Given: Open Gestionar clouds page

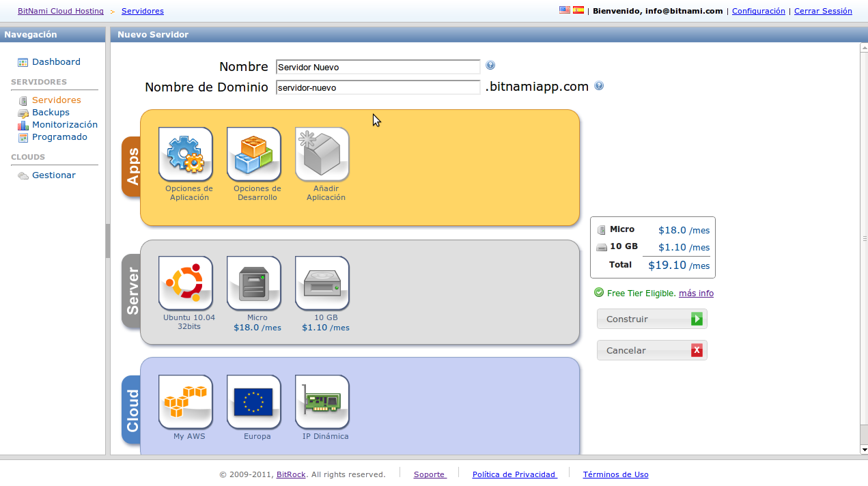Looking at the screenshot, I should click(x=54, y=175).
